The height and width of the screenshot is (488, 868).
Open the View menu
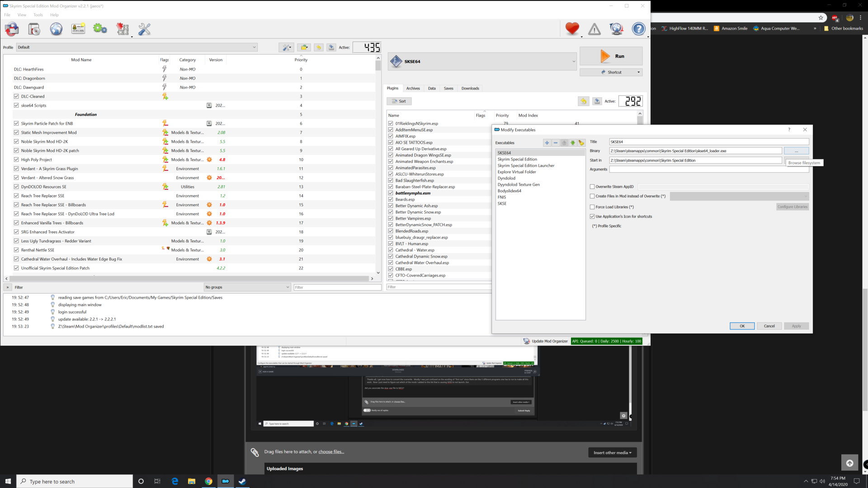[x=22, y=15]
